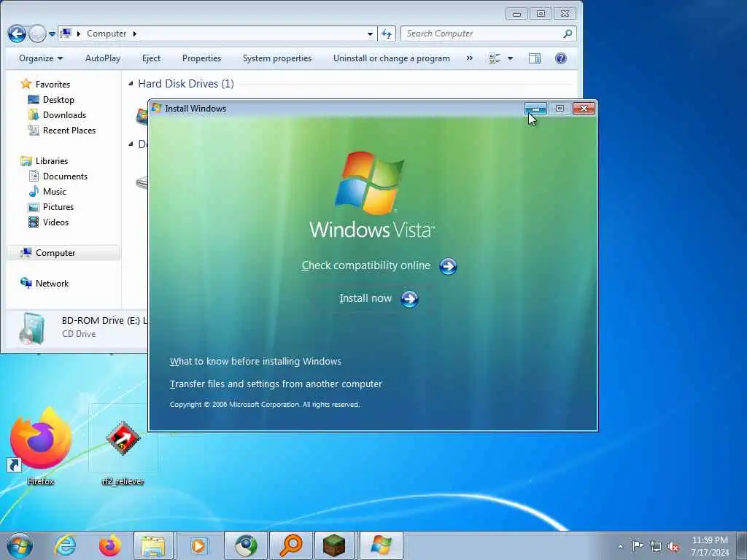This screenshot has height=560, width=747.
Task: Toggle the preview pane icon
Action: [x=535, y=58]
